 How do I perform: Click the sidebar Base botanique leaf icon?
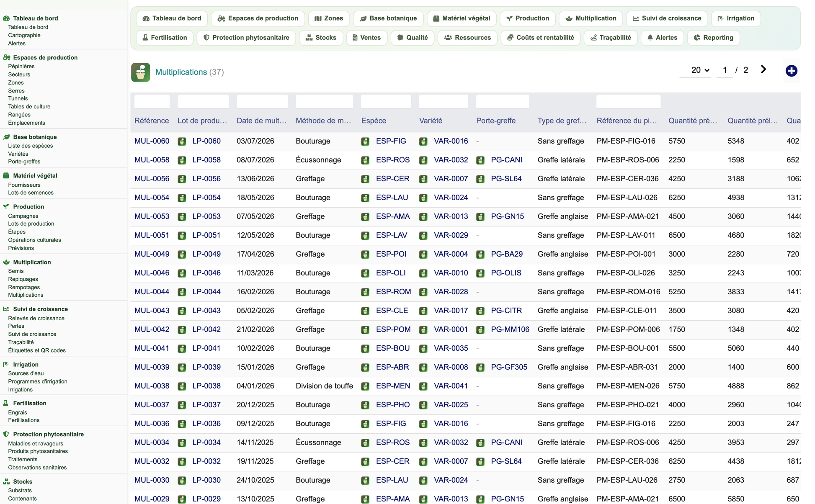[6, 137]
